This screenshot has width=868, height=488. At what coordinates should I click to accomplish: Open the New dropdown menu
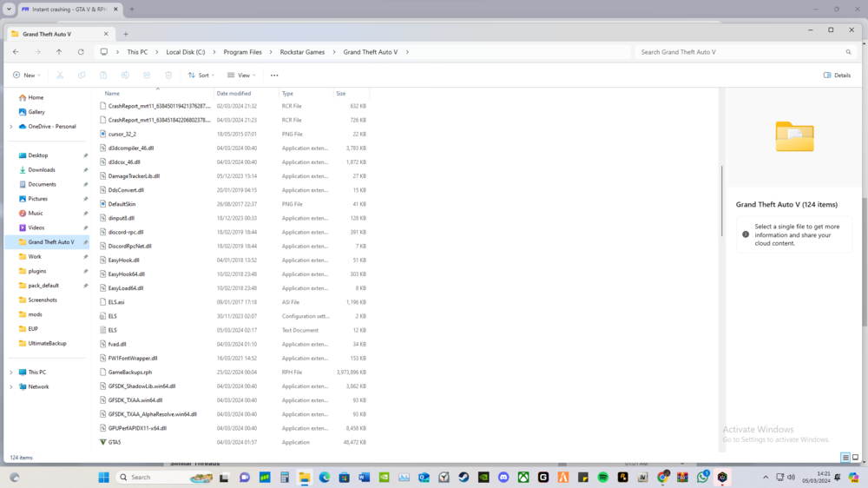click(27, 76)
